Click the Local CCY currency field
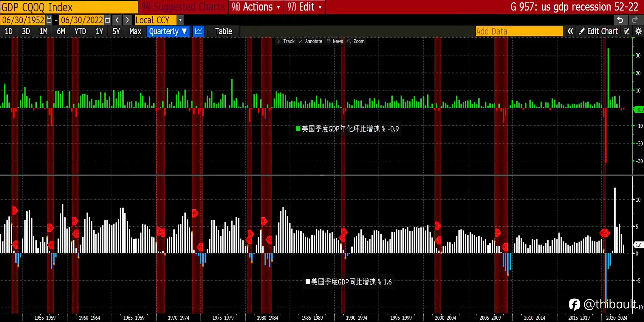Screen dimensions: 644x322 (156, 20)
